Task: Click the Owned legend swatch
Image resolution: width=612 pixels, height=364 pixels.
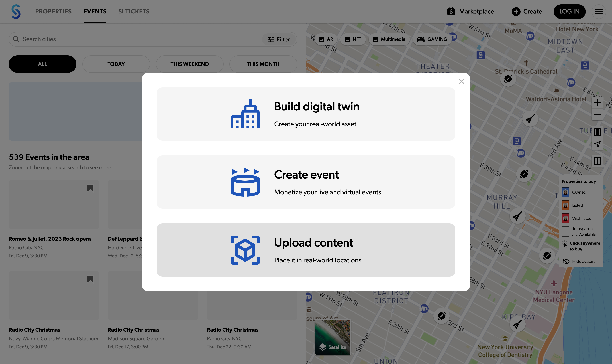Action: (565, 192)
